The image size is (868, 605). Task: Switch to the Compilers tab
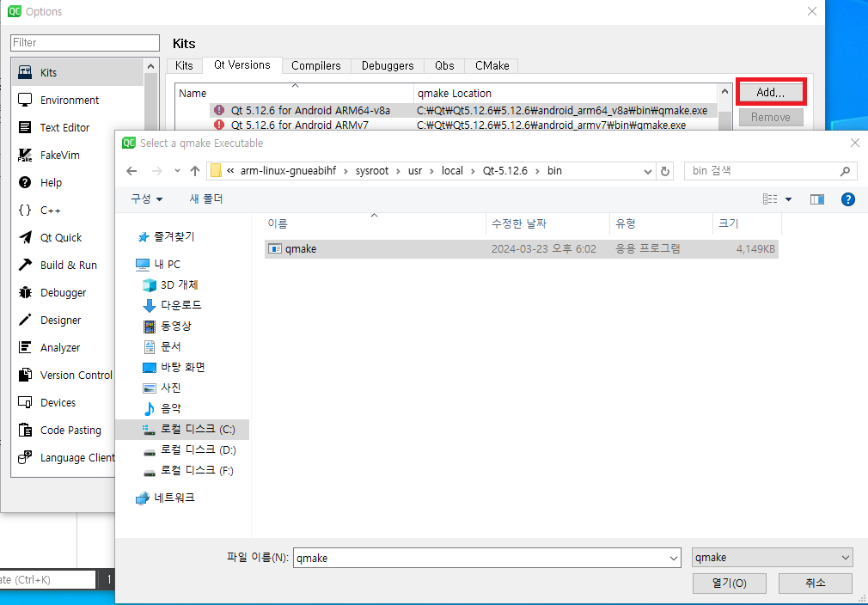(316, 65)
